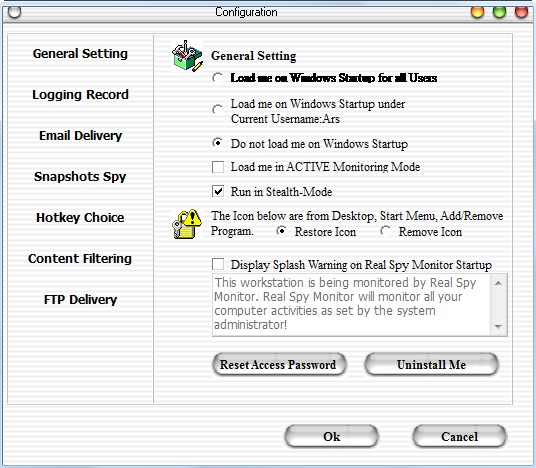This screenshot has height=468, width=536.
Task: Choose the Restore Icon option
Action: [282, 231]
